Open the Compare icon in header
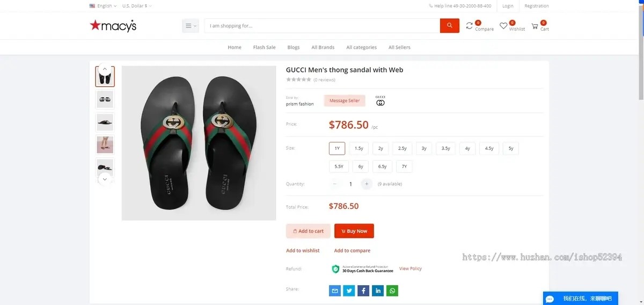 [470, 26]
